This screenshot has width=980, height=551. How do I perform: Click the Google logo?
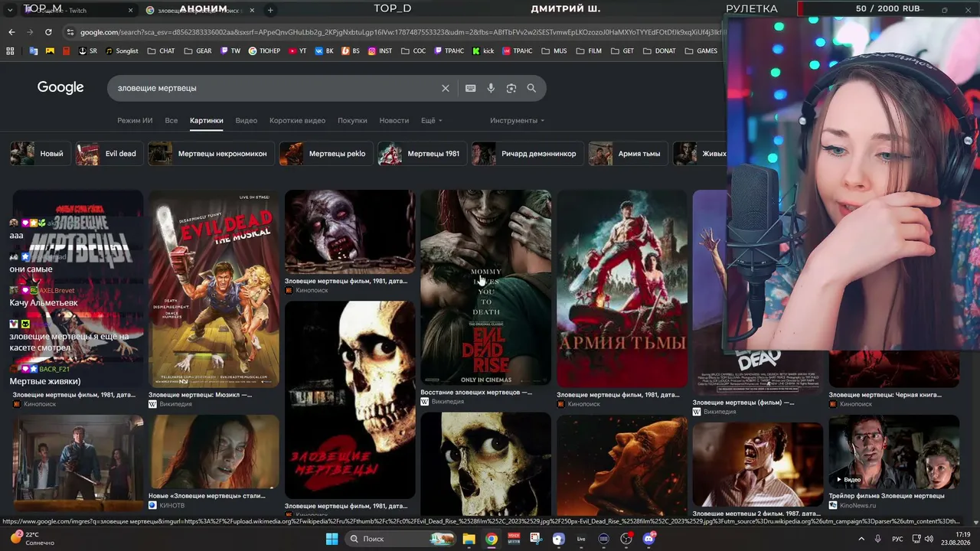pyautogui.click(x=60, y=87)
